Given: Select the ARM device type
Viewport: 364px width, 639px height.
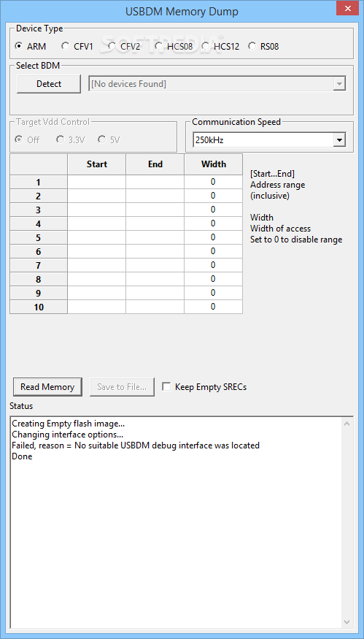Looking at the screenshot, I should click(x=31, y=47).
